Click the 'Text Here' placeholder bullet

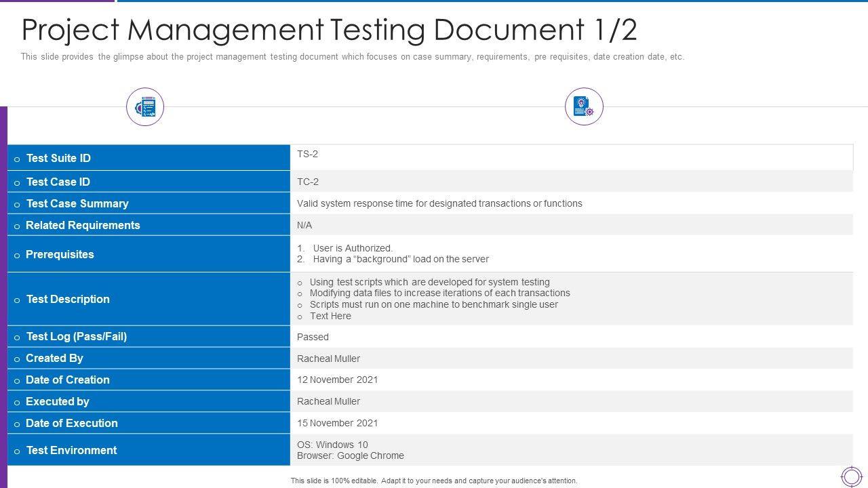coord(330,316)
